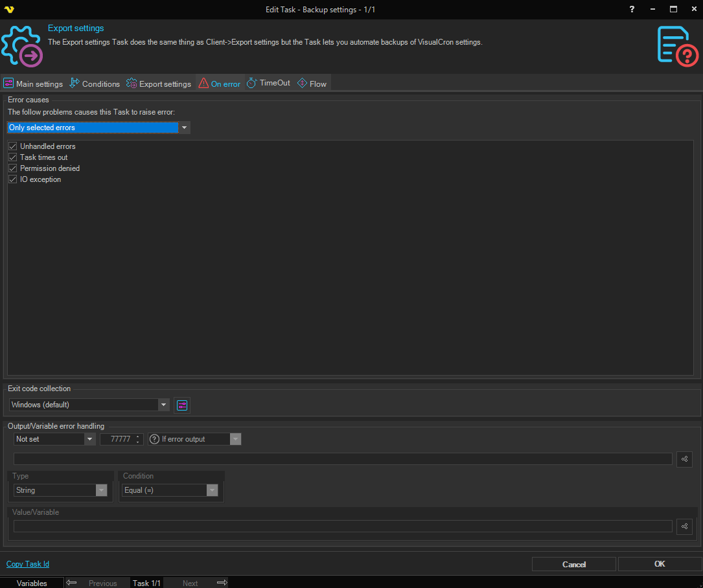Click the Value/Variable text input field

click(343, 526)
